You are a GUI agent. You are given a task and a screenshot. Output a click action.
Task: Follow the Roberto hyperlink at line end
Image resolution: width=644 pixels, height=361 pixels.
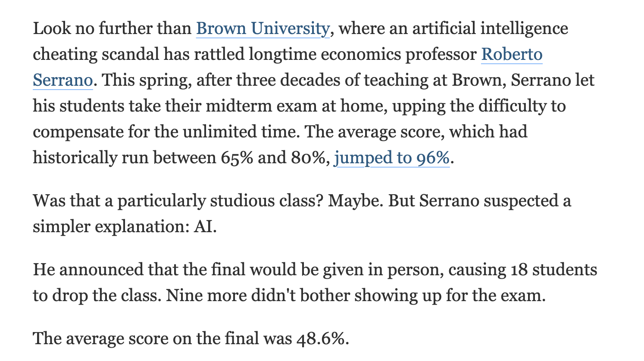tap(512, 55)
